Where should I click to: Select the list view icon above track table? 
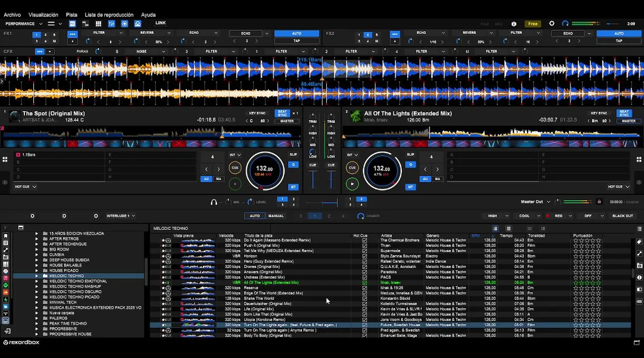(495, 228)
